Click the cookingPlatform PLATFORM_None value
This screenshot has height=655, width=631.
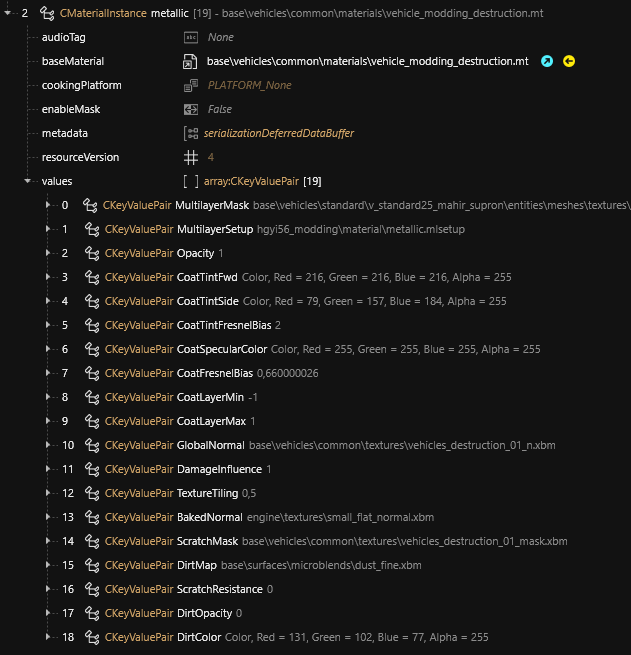[249, 85]
